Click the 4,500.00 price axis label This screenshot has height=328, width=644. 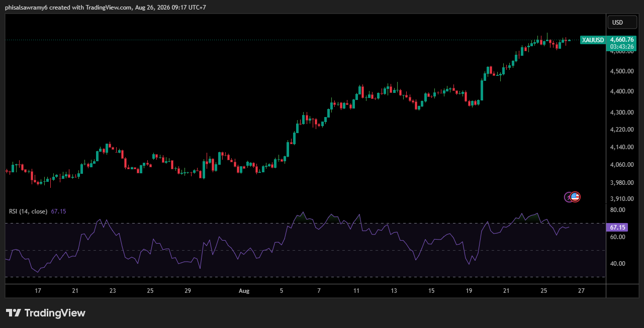621,71
